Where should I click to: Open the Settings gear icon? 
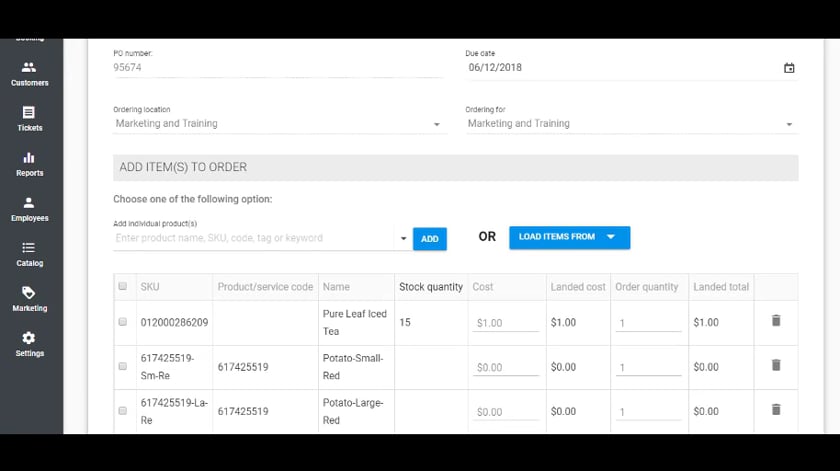[x=29, y=338]
